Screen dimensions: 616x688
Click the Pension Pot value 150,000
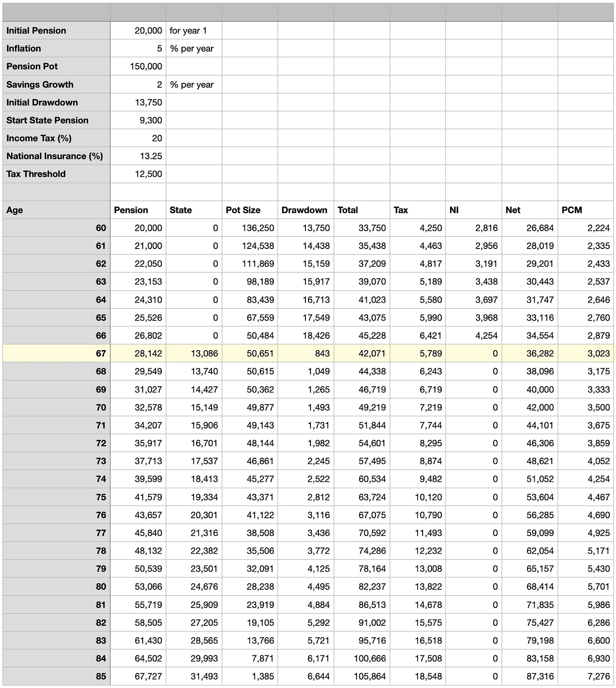point(138,66)
